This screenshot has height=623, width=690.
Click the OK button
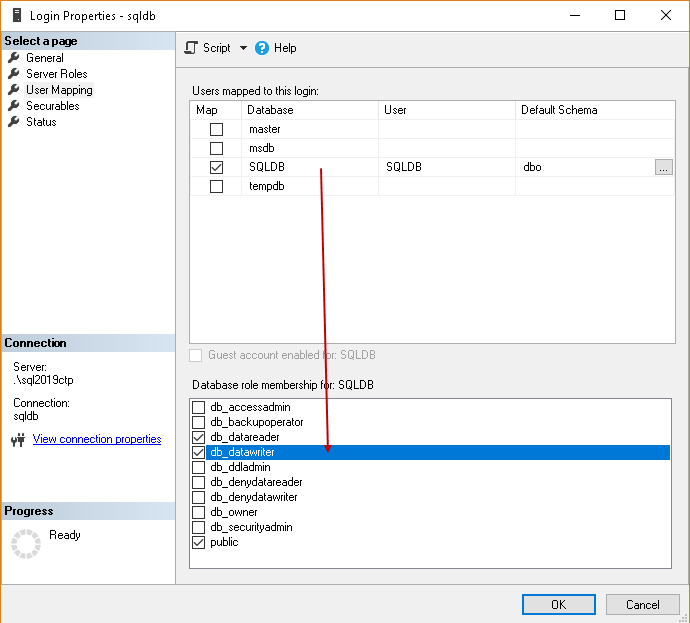[x=558, y=605]
